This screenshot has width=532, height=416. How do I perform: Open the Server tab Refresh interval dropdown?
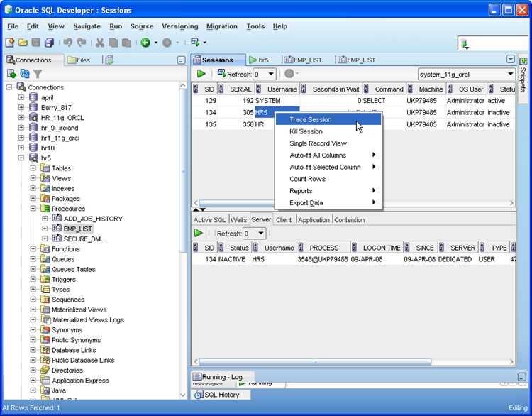(x=261, y=234)
